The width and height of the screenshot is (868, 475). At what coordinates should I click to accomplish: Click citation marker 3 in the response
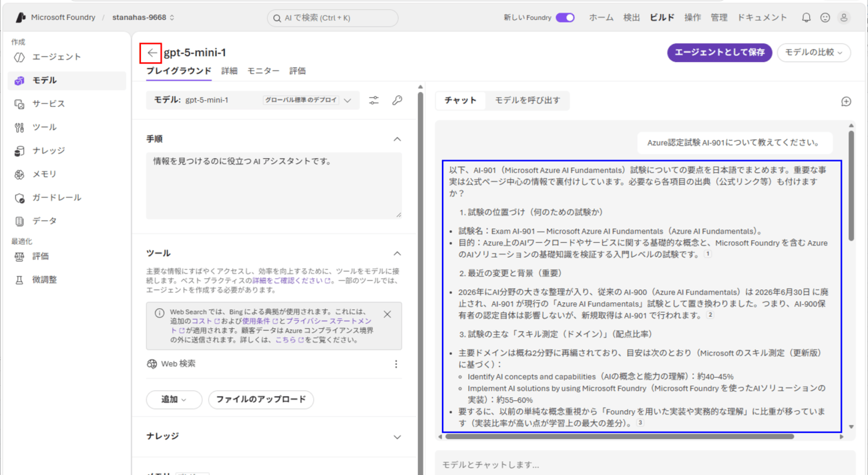640,423
